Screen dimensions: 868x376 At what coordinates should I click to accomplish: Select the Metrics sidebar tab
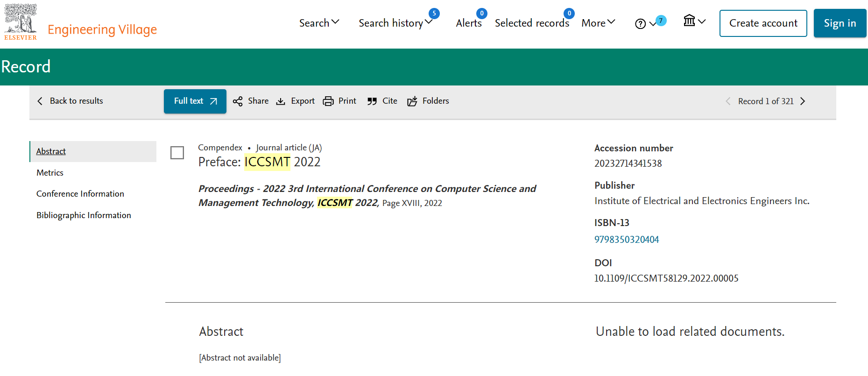pos(50,173)
